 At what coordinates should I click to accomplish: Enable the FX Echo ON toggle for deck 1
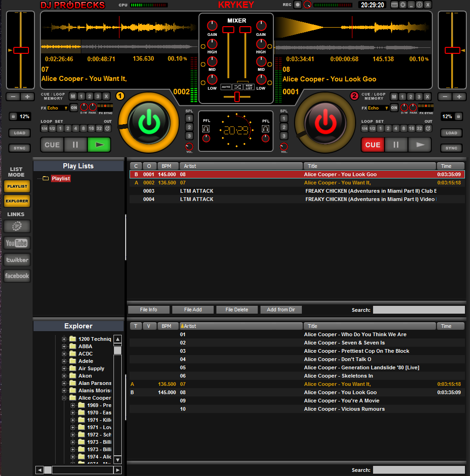tap(74, 108)
